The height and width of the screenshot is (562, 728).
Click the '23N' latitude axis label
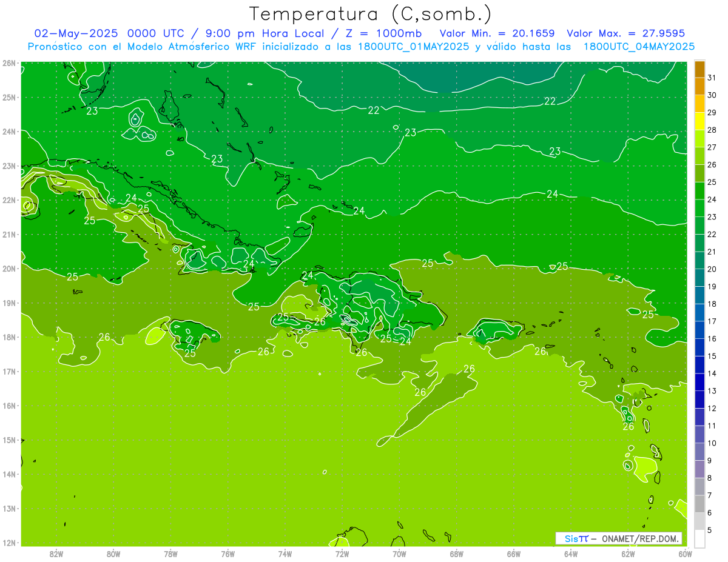click(x=8, y=166)
